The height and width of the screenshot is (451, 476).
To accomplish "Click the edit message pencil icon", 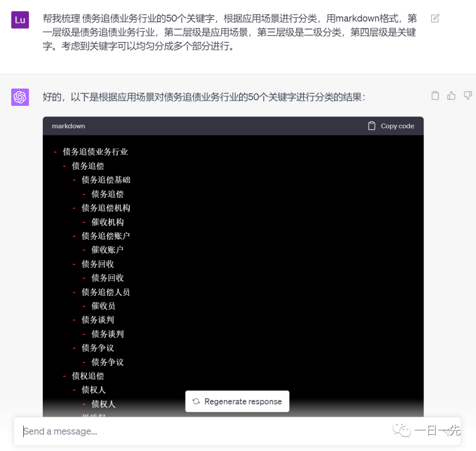I will click(435, 18).
